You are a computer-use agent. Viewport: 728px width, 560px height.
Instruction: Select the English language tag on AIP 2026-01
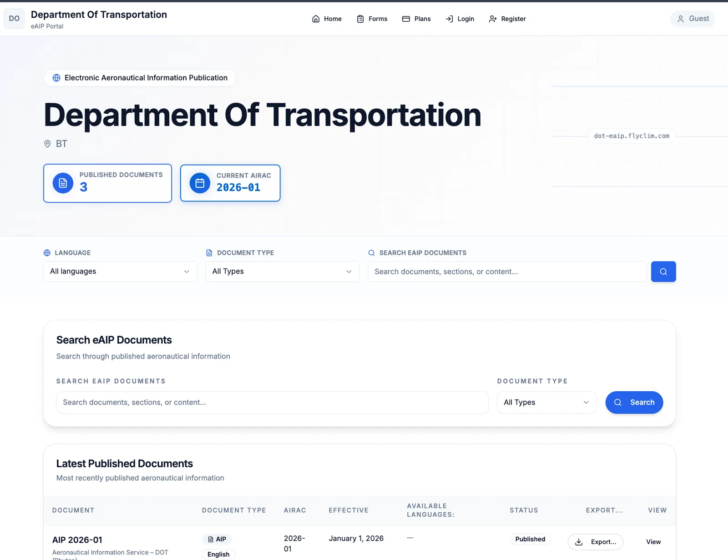pyautogui.click(x=218, y=554)
